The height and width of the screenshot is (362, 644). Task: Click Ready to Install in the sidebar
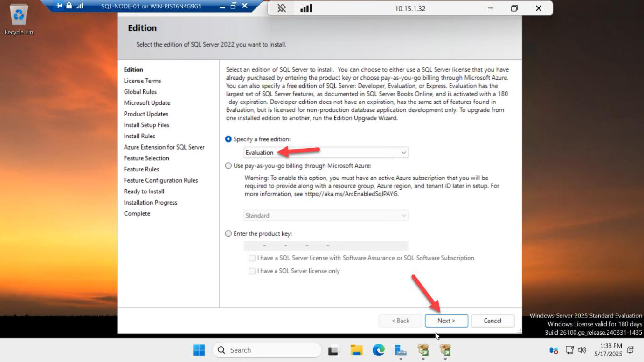click(x=144, y=191)
